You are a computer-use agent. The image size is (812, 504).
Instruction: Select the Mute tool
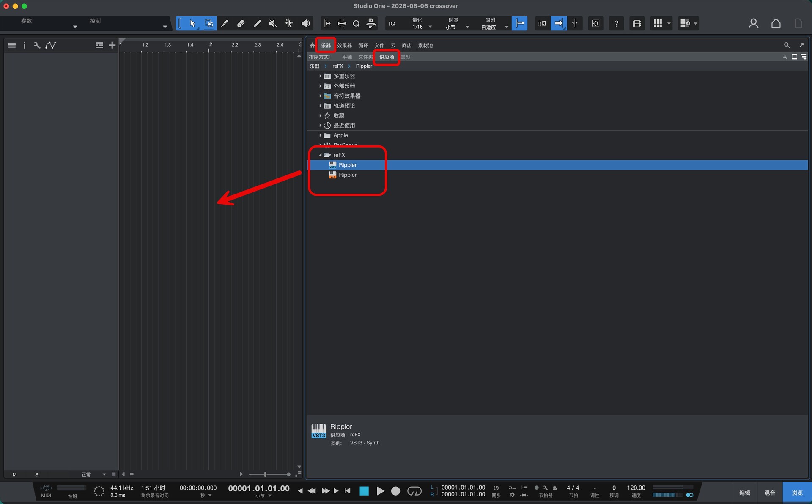click(273, 23)
